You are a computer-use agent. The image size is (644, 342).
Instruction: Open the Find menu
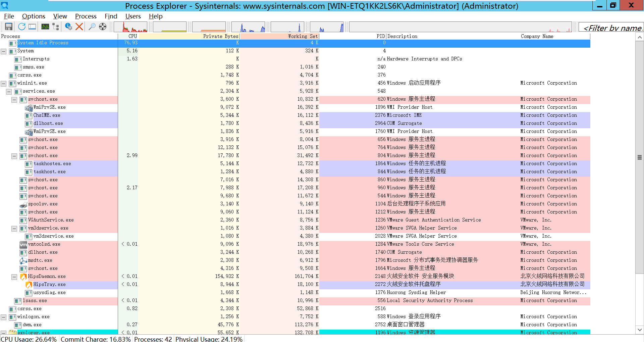click(x=111, y=16)
